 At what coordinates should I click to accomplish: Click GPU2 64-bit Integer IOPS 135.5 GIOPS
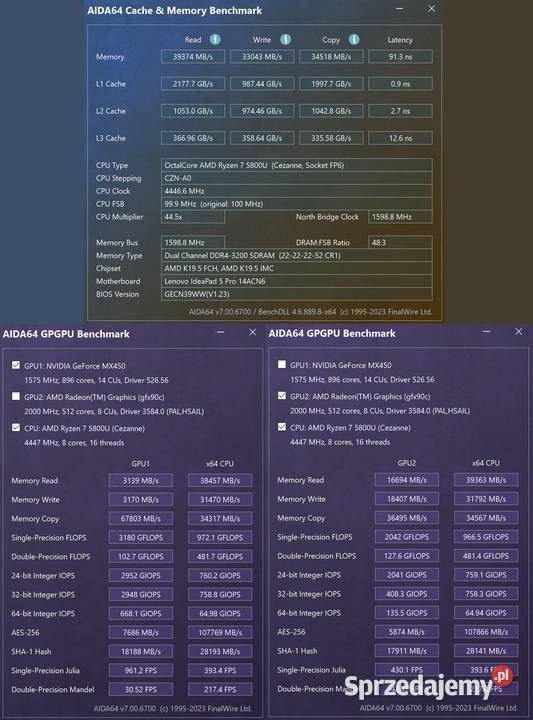[406, 613]
